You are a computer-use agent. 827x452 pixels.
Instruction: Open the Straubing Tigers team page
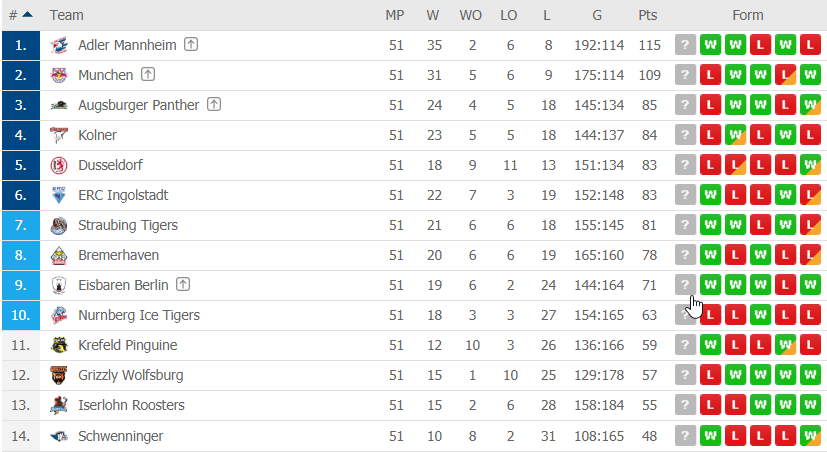(x=128, y=225)
